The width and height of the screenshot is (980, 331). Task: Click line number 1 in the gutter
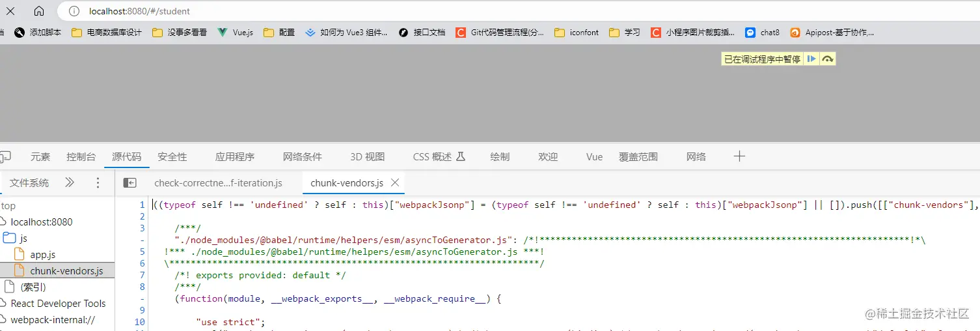point(142,205)
